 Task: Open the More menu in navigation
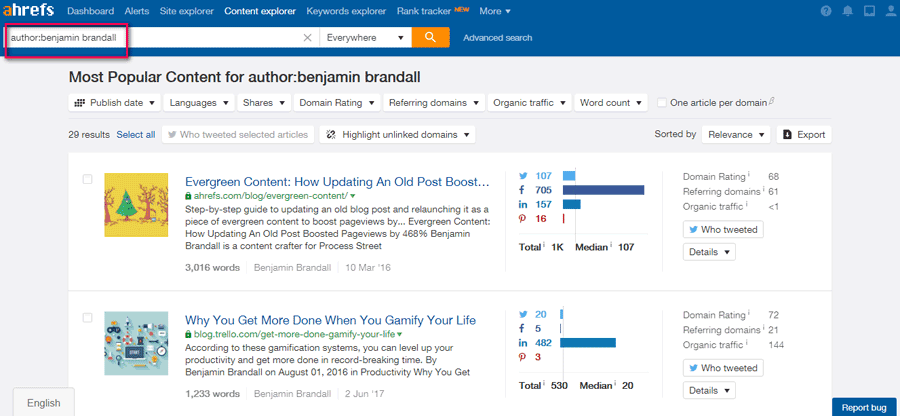coord(495,11)
